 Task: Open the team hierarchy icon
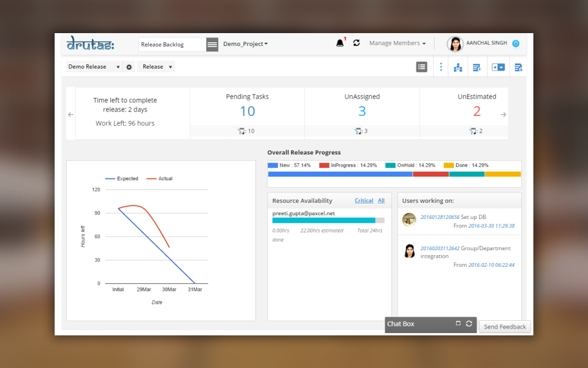tap(458, 66)
